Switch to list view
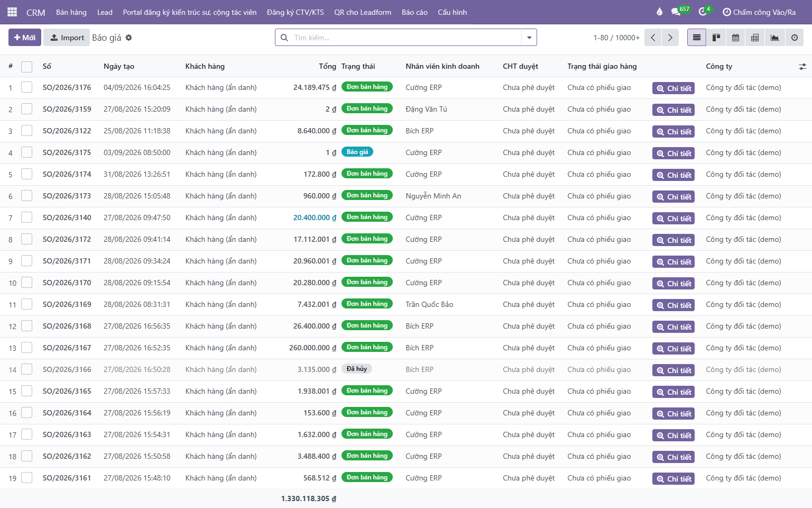 (697, 38)
